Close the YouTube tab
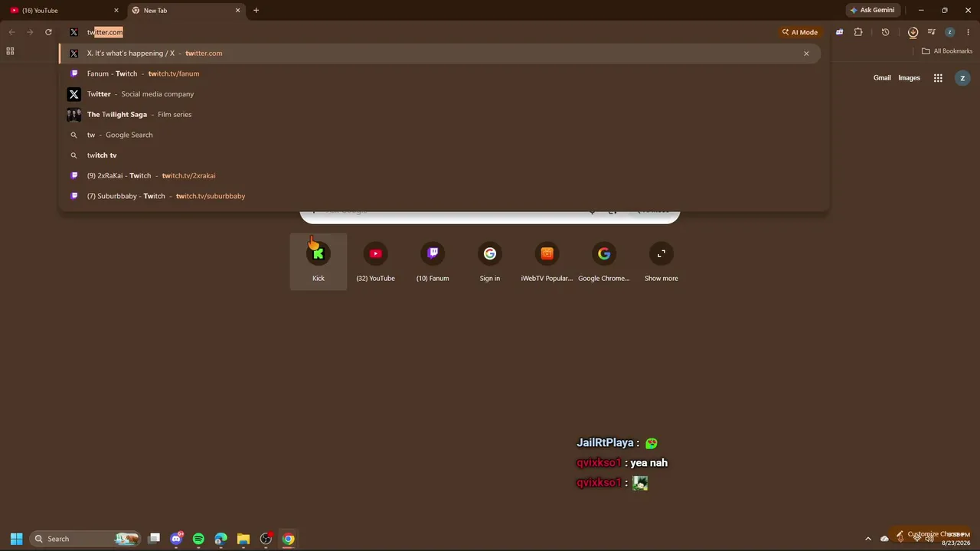Screen dimensions: 980x551 (116, 11)
